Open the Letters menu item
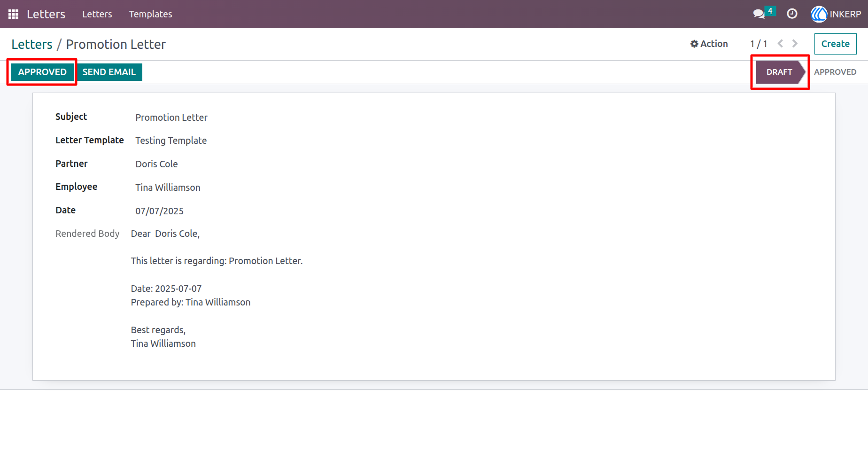Viewport: 868px width, 454px height. [x=97, y=14]
